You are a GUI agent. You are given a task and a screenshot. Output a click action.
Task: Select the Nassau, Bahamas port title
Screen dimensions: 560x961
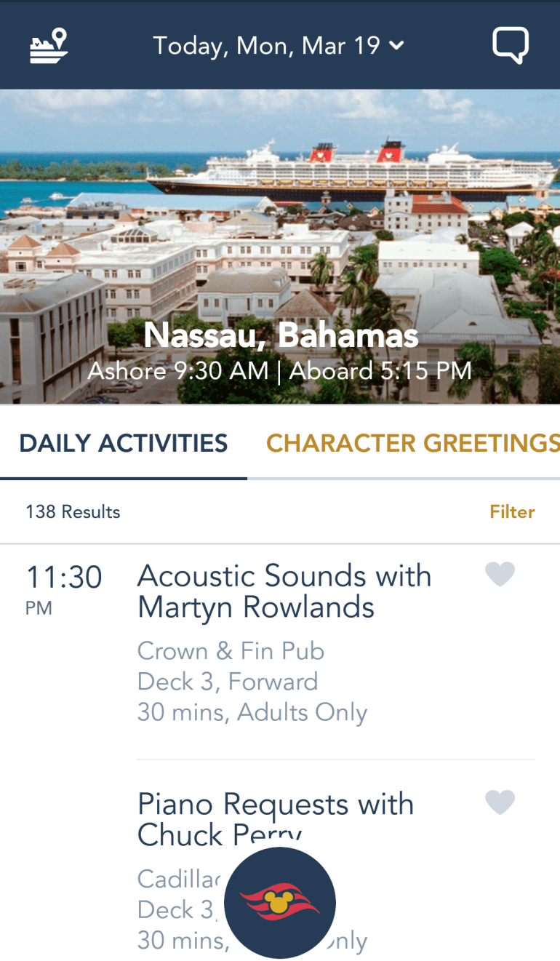(x=281, y=335)
